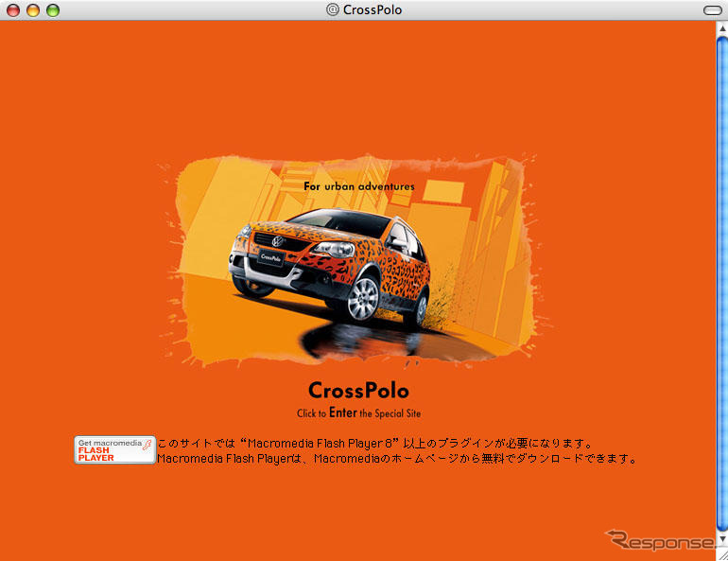
Task: Click the Japanese text mentioning Flash Player 8
Action: pos(374,444)
